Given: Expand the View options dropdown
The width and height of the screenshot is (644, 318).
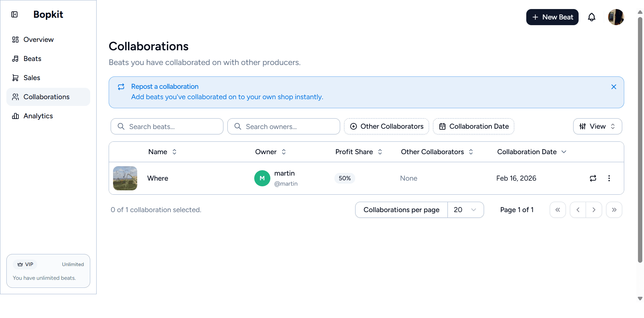Looking at the screenshot, I should tap(597, 126).
